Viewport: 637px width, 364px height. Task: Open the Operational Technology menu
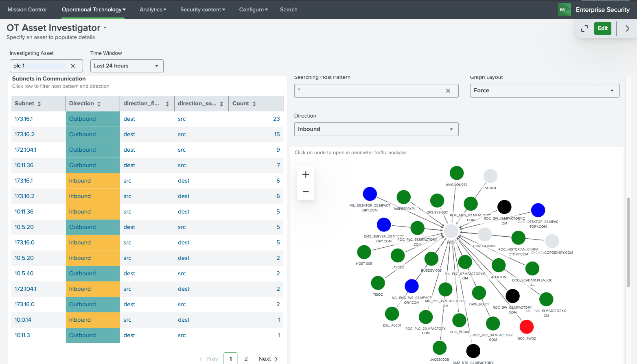(94, 10)
